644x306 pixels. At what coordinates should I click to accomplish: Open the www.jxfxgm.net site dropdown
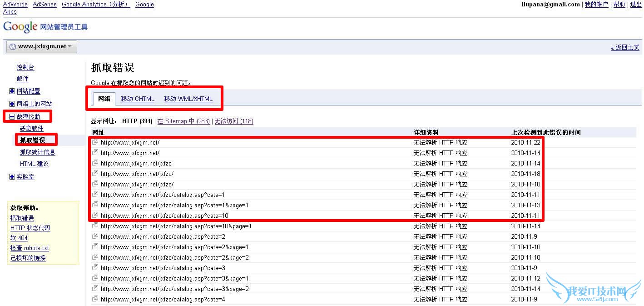tap(42, 46)
